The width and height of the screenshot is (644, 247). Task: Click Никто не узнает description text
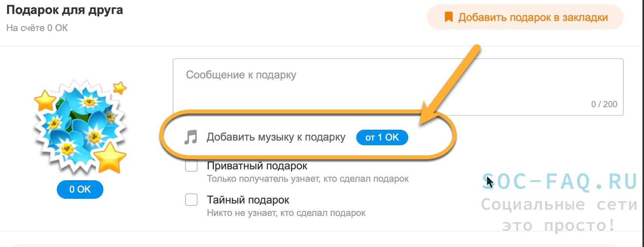click(x=286, y=213)
